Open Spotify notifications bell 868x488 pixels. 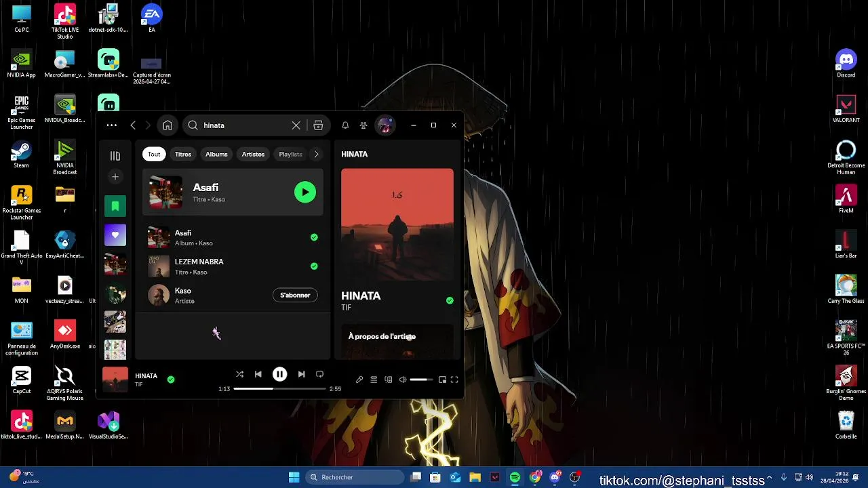345,125
